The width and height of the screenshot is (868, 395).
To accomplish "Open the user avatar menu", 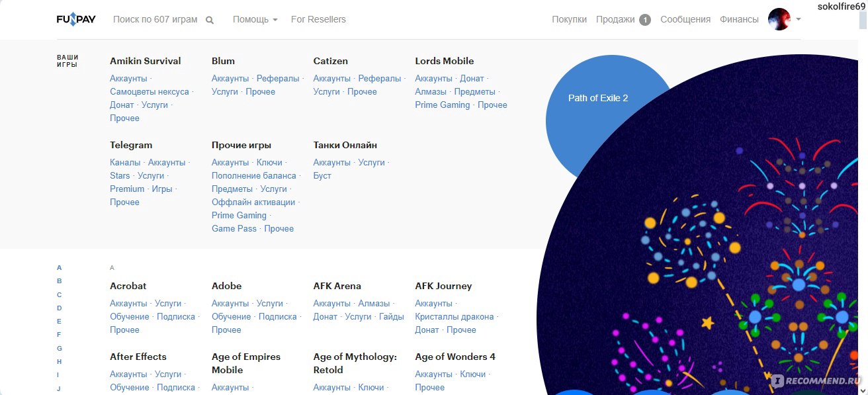I will (779, 19).
